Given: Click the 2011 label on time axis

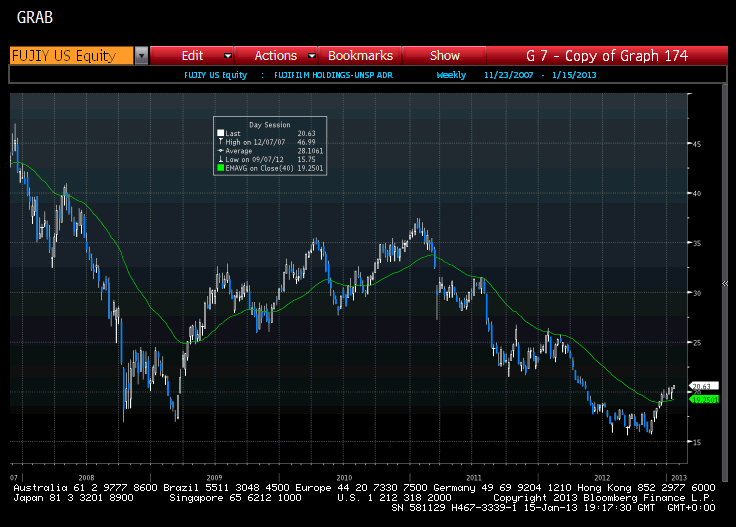Looking at the screenshot, I should click(x=474, y=478).
